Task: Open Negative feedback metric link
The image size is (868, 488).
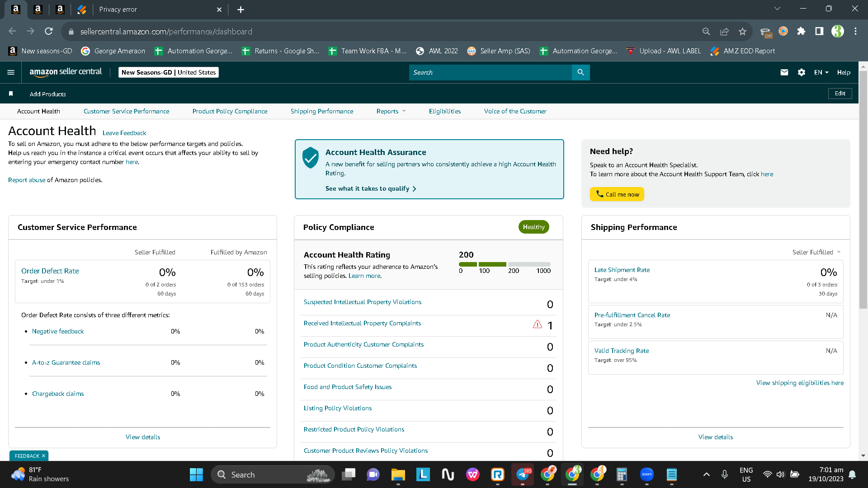Action: (58, 331)
